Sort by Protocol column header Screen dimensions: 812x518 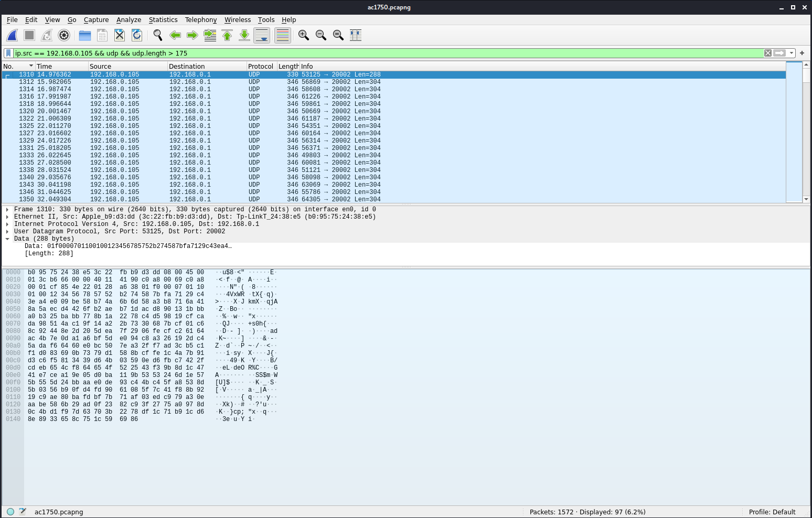[261, 66]
